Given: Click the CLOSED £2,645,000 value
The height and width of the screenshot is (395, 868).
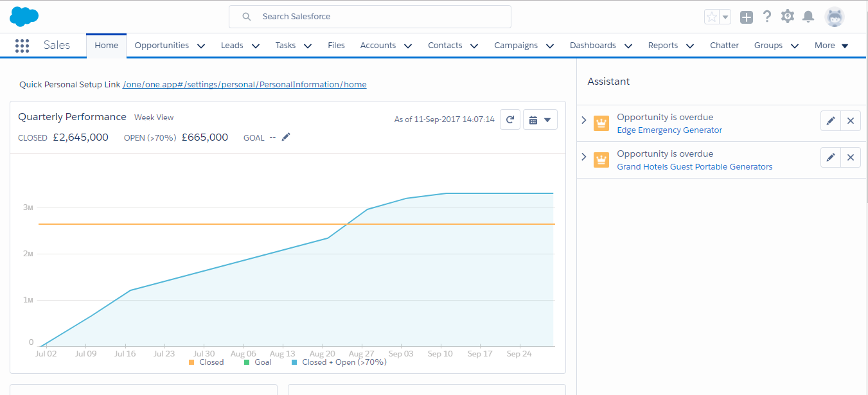Looking at the screenshot, I should click(81, 137).
